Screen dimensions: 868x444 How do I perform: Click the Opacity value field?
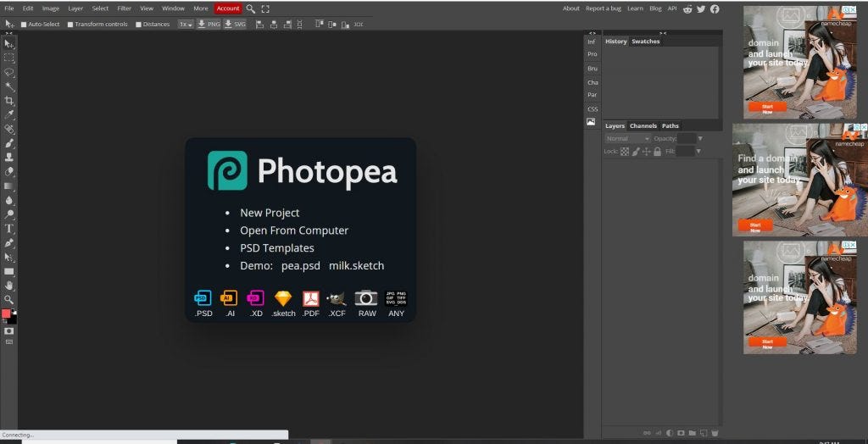click(687, 138)
